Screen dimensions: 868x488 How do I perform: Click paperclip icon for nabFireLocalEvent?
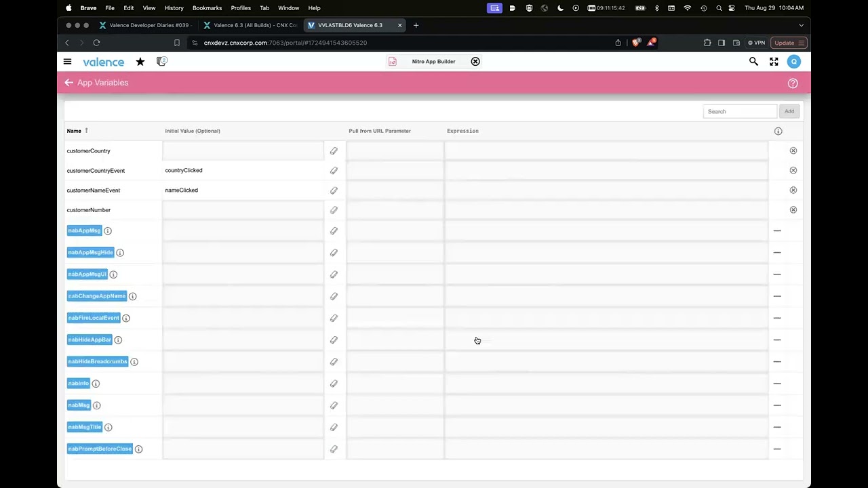(x=334, y=319)
